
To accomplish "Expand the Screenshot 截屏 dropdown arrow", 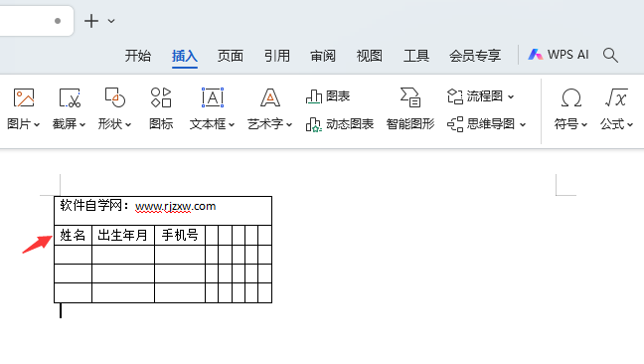I will (82, 124).
